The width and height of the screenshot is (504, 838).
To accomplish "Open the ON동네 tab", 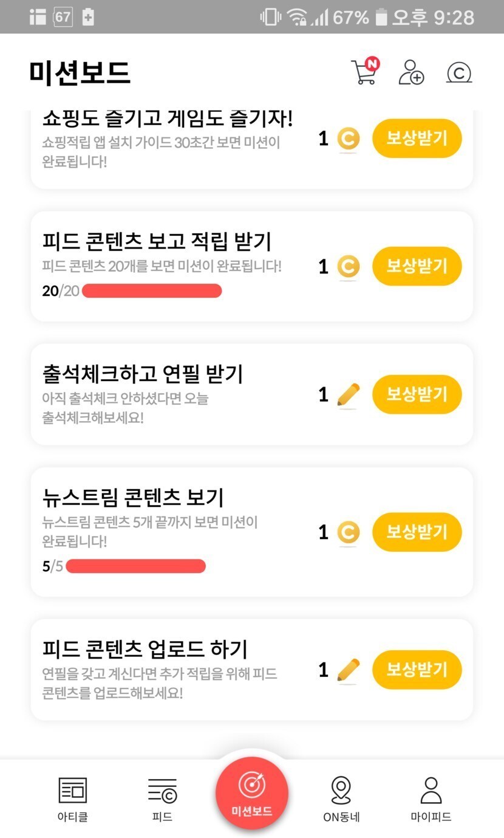I will (x=341, y=799).
